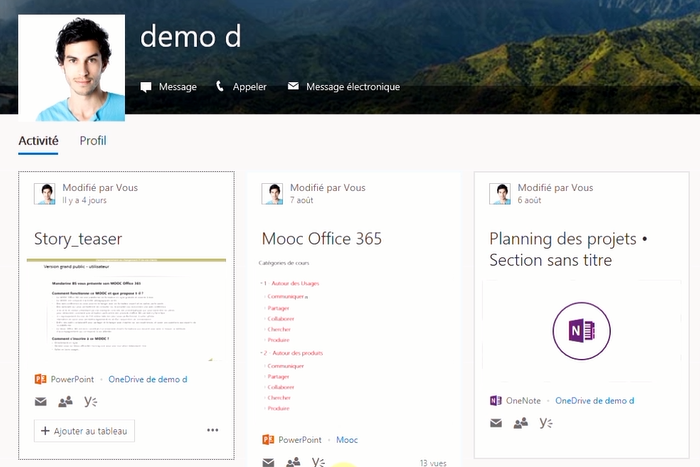Click PowerPoint icon on Story_teaser card
The image size is (700, 467).
pyautogui.click(x=41, y=379)
